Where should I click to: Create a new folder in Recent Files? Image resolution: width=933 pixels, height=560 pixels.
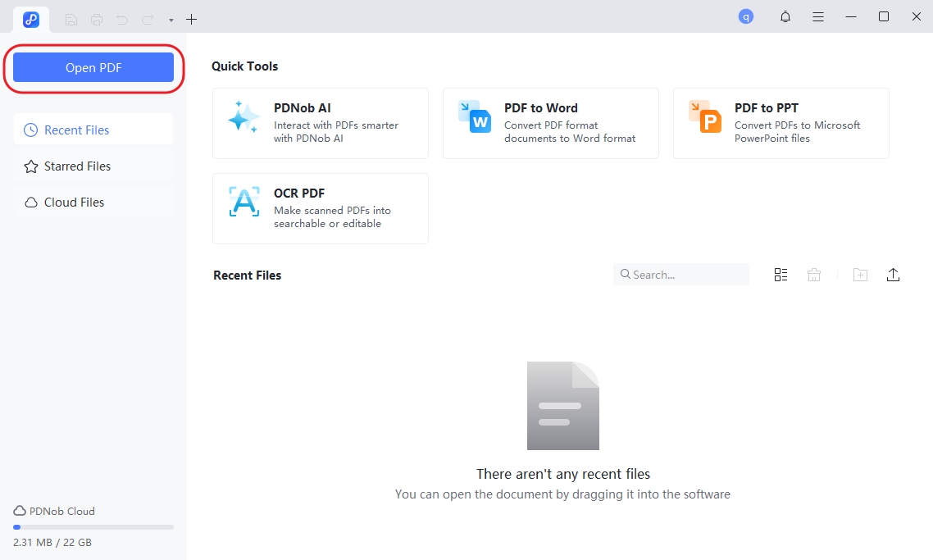(x=860, y=274)
